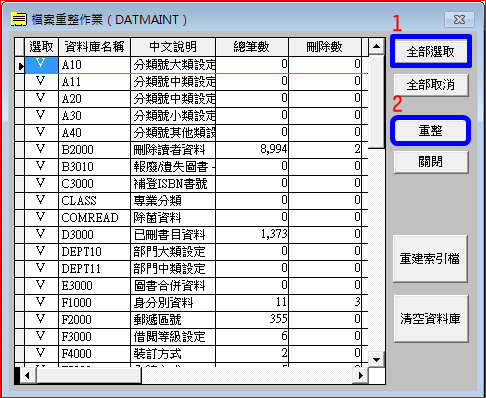Toggle selection mark for A20 row
The height and width of the screenshot is (398, 486).
tap(41, 99)
